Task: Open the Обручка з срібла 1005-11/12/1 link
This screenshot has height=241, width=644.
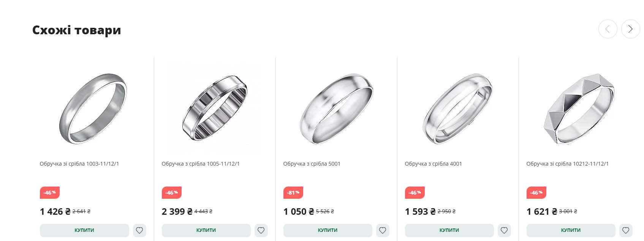Action: pos(201,164)
